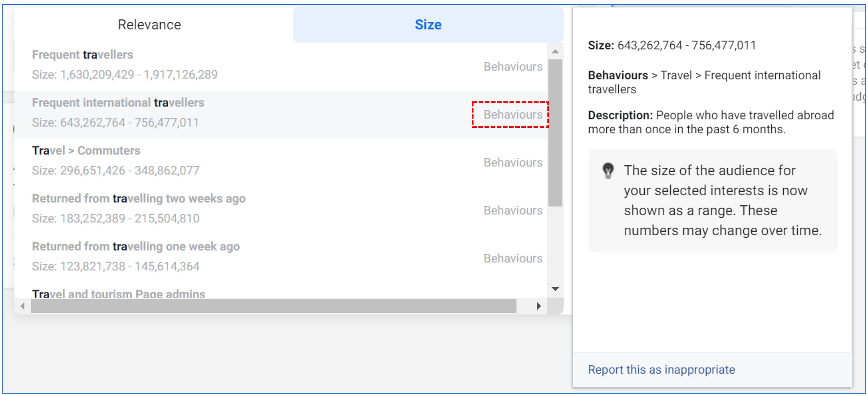Image resolution: width=868 pixels, height=396 pixels.
Task: Click Behaviours label beside one week ago
Action: (513, 258)
